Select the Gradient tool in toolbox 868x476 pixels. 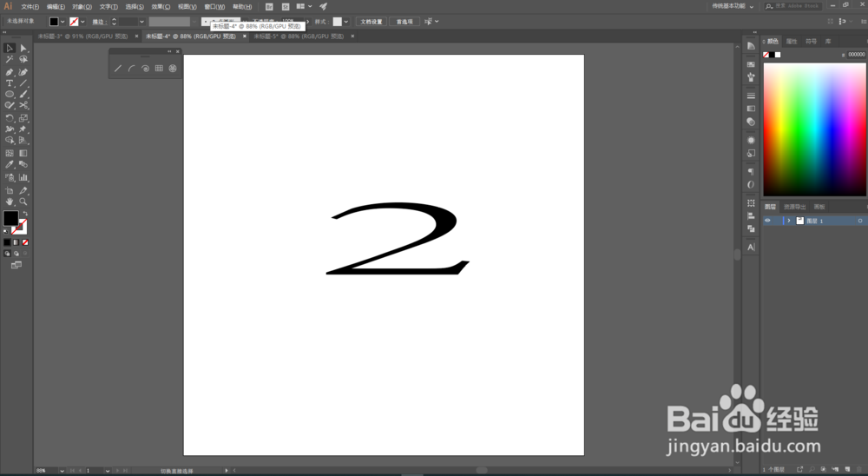pyautogui.click(x=23, y=154)
